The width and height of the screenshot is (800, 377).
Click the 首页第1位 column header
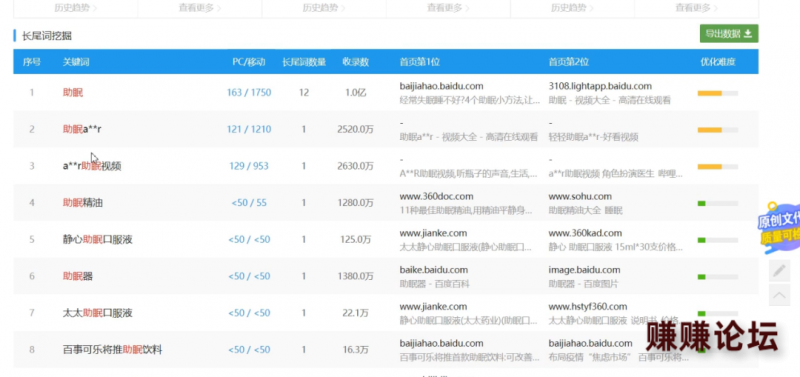click(x=419, y=62)
